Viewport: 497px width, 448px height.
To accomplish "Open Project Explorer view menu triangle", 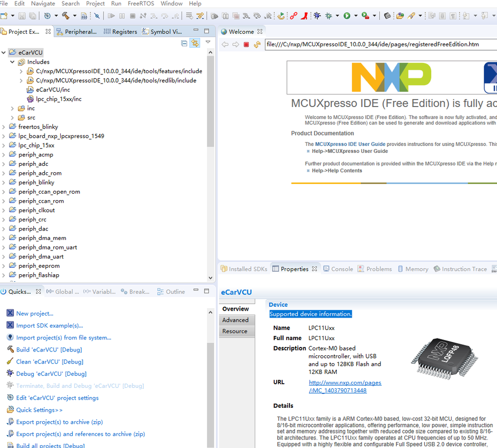I will [x=208, y=42].
